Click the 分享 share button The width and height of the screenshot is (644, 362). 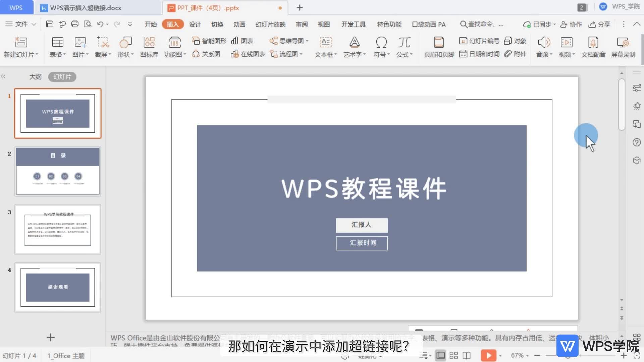pyautogui.click(x=599, y=24)
